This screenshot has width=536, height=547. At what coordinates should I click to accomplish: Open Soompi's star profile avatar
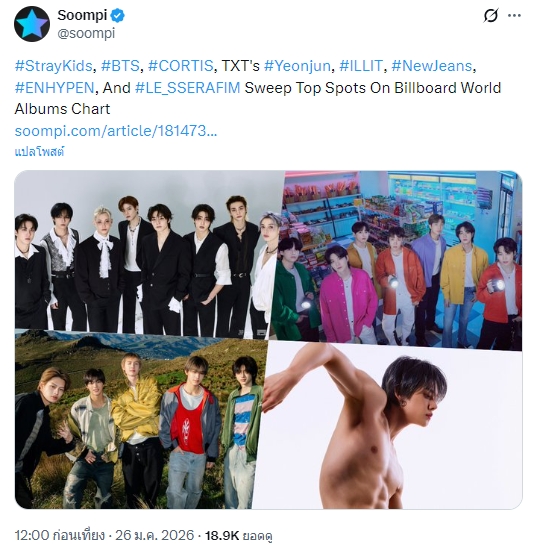(x=32, y=24)
